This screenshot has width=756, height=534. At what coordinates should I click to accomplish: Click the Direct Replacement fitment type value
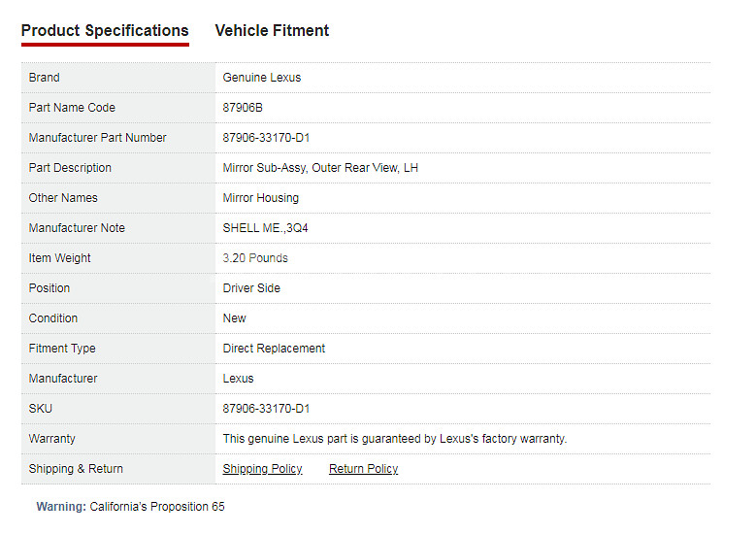(274, 349)
